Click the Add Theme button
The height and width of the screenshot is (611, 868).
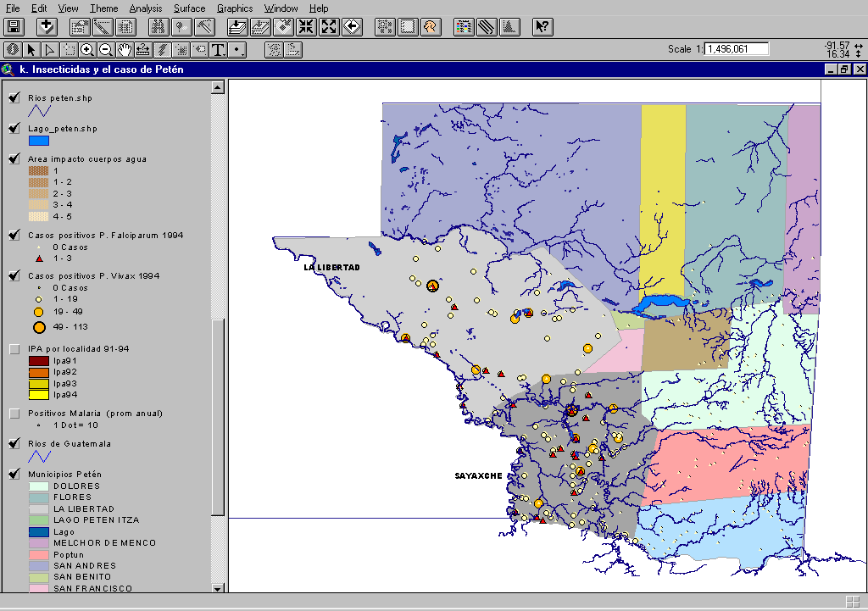click(x=47, y=27)
